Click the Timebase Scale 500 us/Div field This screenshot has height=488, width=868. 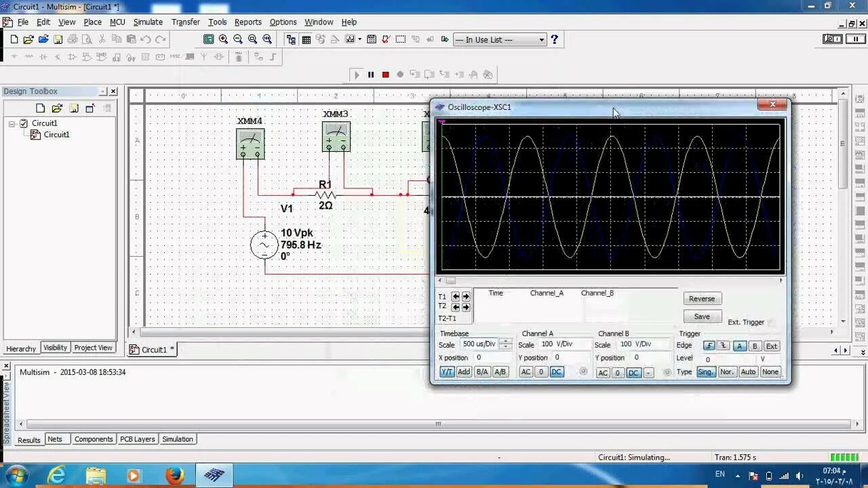479,344
